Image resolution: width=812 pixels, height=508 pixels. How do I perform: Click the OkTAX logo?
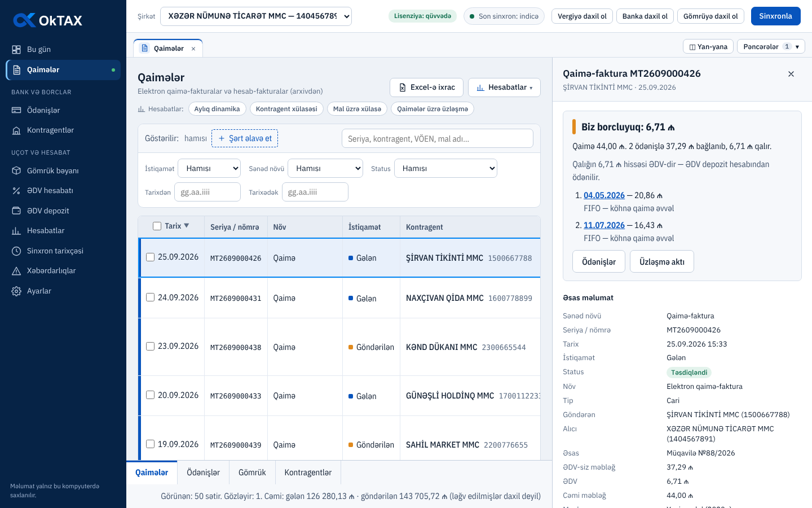click(47, 20)
